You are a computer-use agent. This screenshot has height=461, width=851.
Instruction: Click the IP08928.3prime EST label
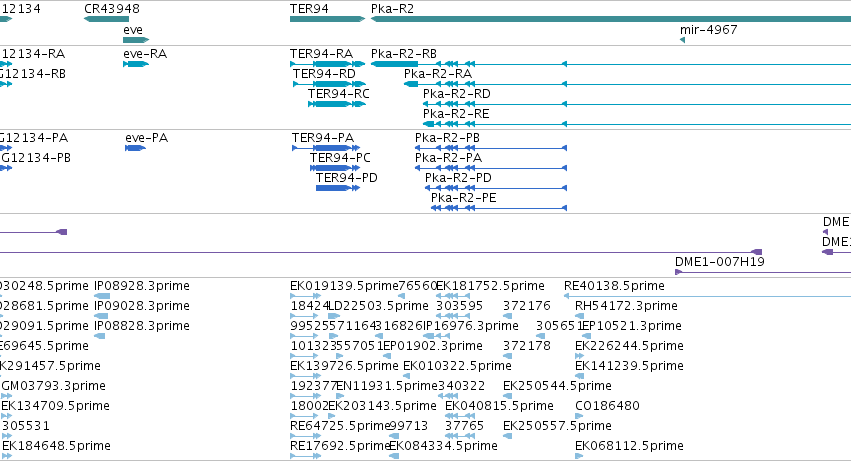142,286
